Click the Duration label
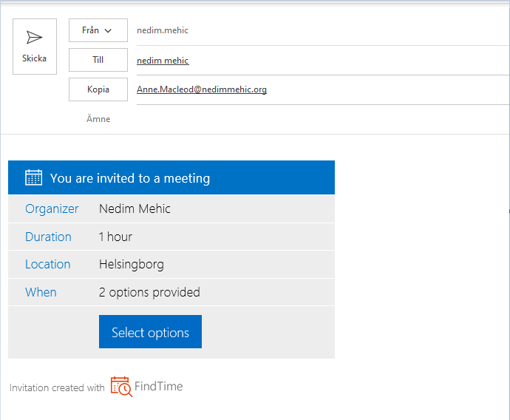This screenshot has height=420, width=510. pyautogui.click(x=48, y=237)
